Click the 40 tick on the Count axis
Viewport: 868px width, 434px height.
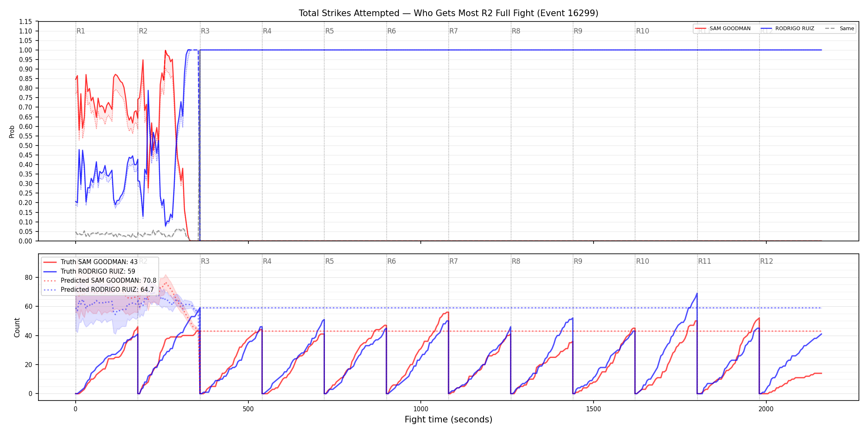tap(29, 336)
